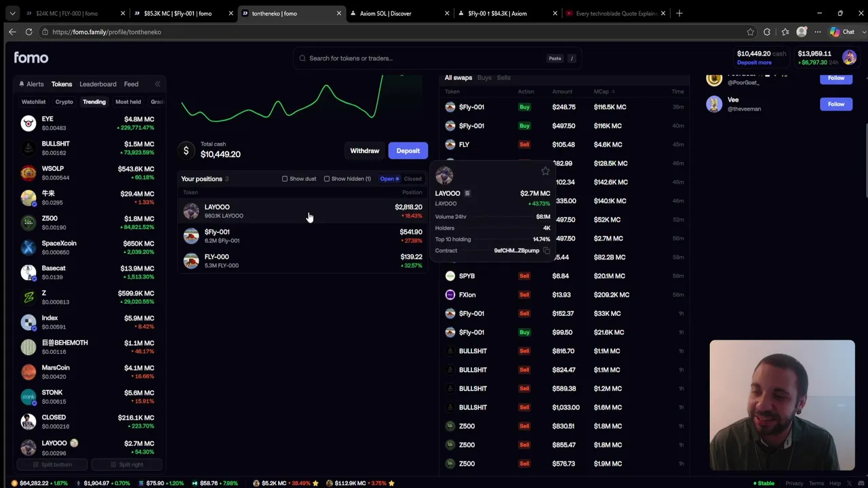Select the Most held filter
Viewport: 868px width, 488px height.
128,102
